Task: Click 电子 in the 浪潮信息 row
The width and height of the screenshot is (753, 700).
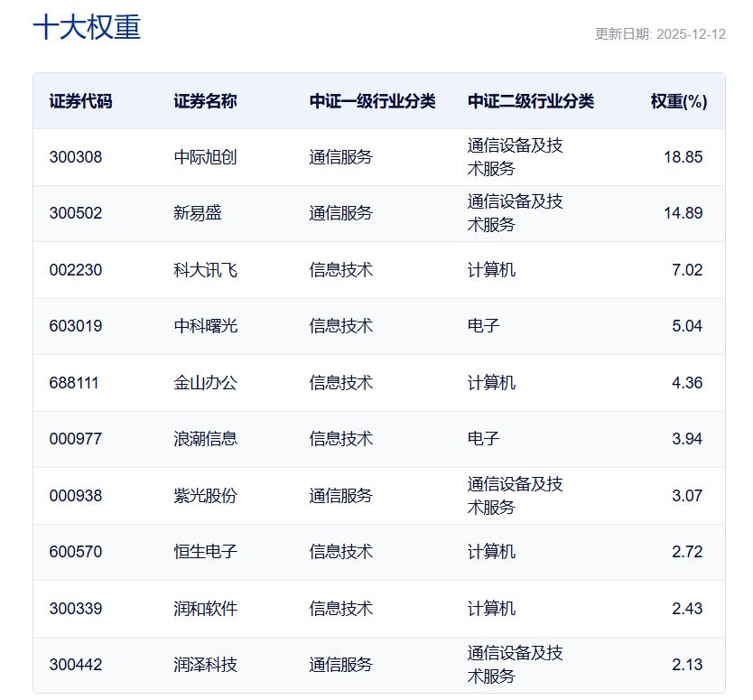Action: tap(484, 439)
